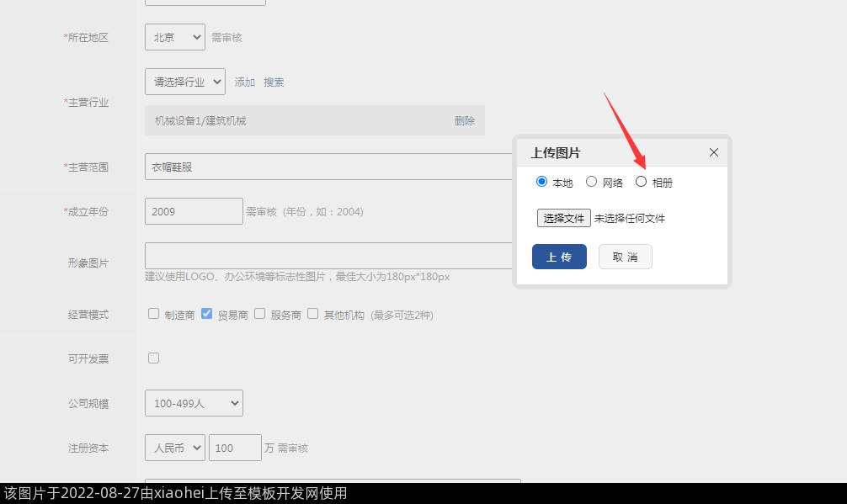Open the 所在地区 dropdown showing 北京
This screenshot has width=847, height=504.
(x=174, y=37)
